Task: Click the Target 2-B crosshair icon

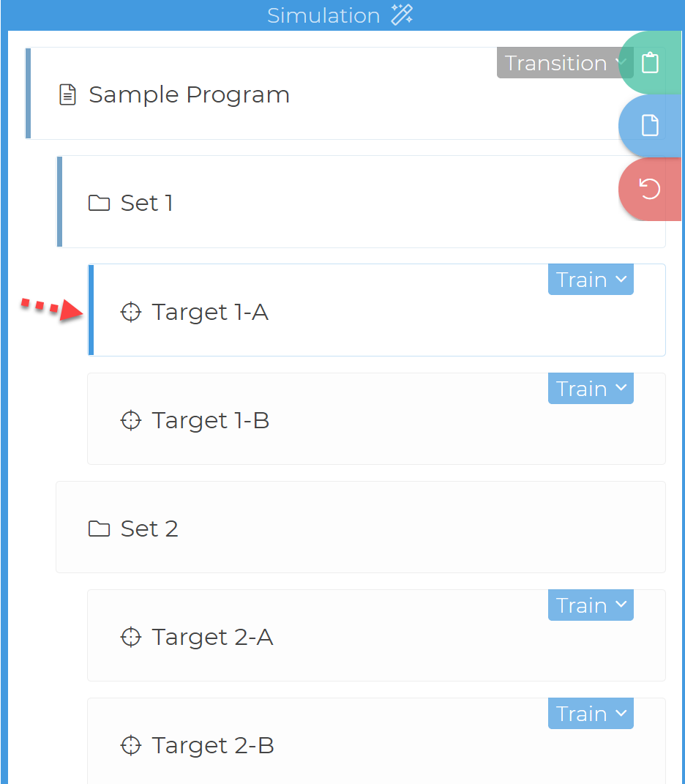Action: [x=130, y=746]
